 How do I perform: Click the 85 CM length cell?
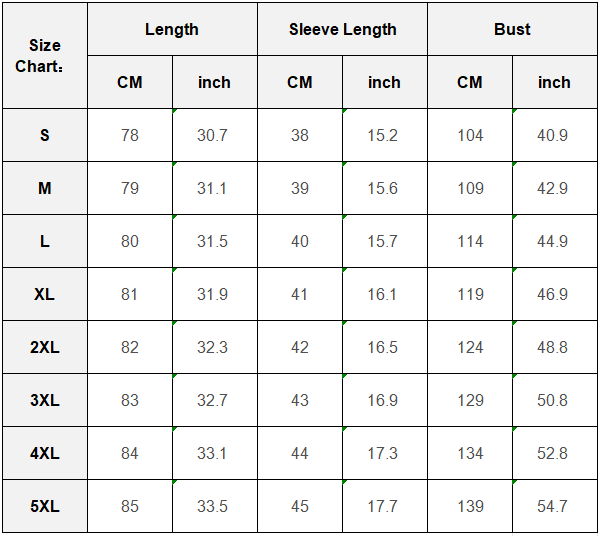[130, 506]
